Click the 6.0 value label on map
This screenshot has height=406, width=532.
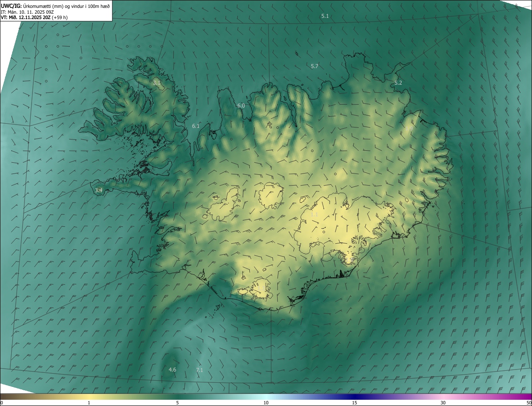tap(241, 105)
